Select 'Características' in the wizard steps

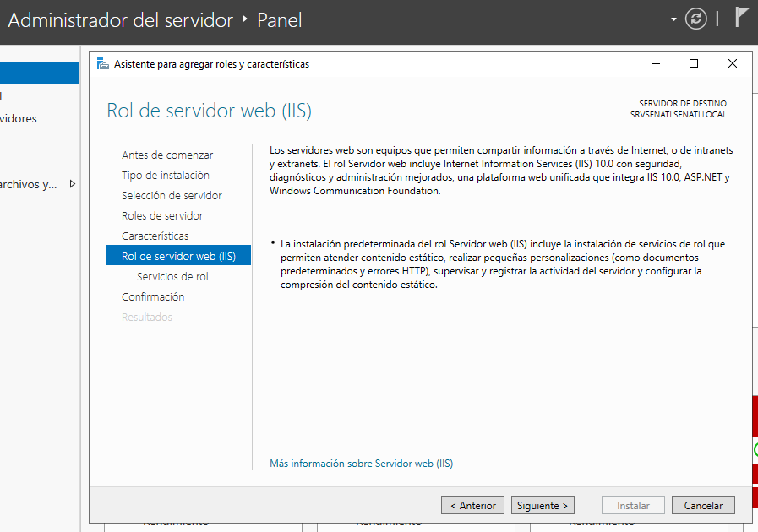(x=155, y=236)
